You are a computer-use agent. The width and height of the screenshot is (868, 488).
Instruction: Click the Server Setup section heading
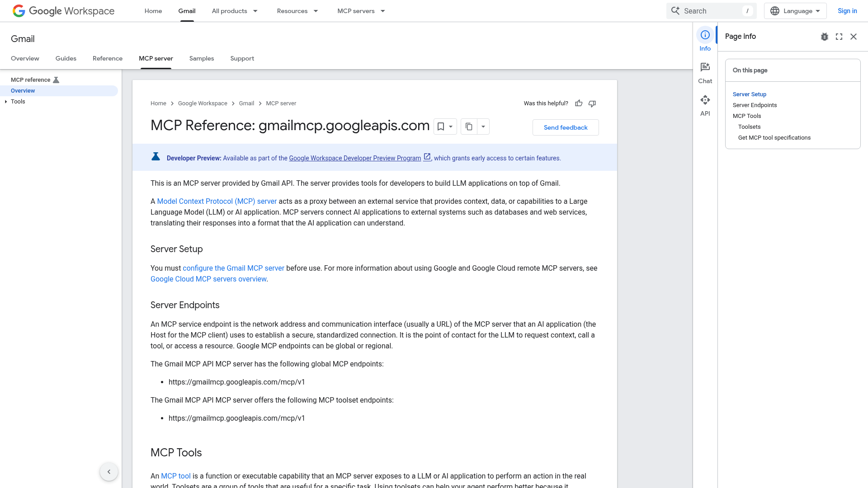click(x=176, y=249)
